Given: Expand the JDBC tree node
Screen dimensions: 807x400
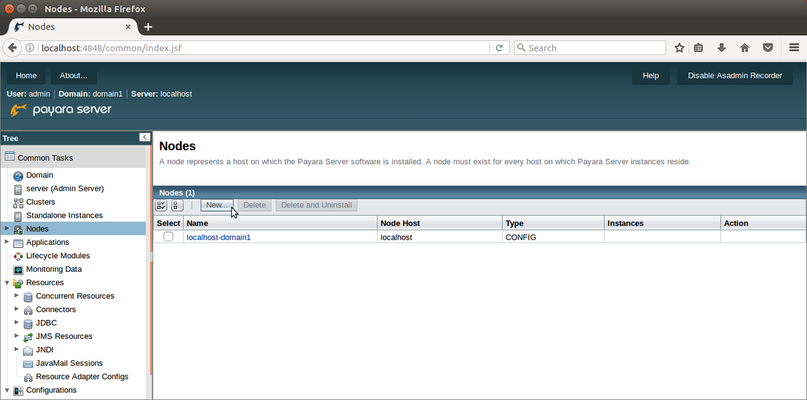Looking at the screenshot, I should click(16, 322).
